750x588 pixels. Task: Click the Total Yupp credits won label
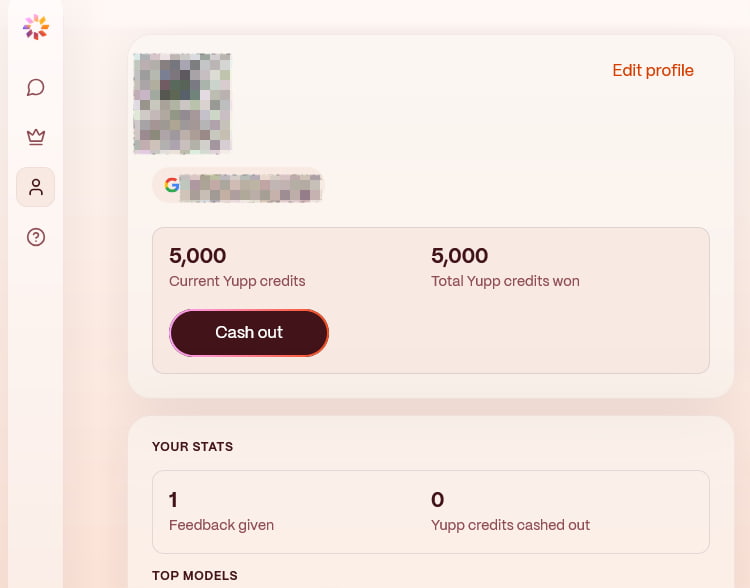tap(505, 281)
